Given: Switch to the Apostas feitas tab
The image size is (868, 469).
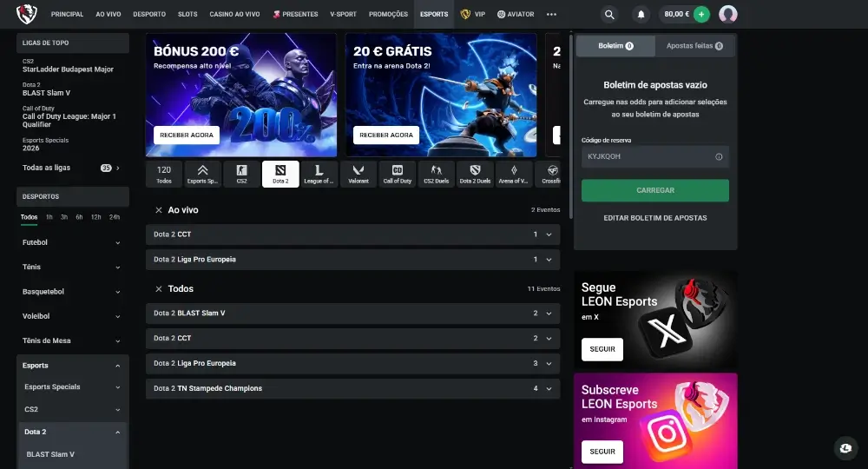Looking at the screenshot, I should coord(694,46).
